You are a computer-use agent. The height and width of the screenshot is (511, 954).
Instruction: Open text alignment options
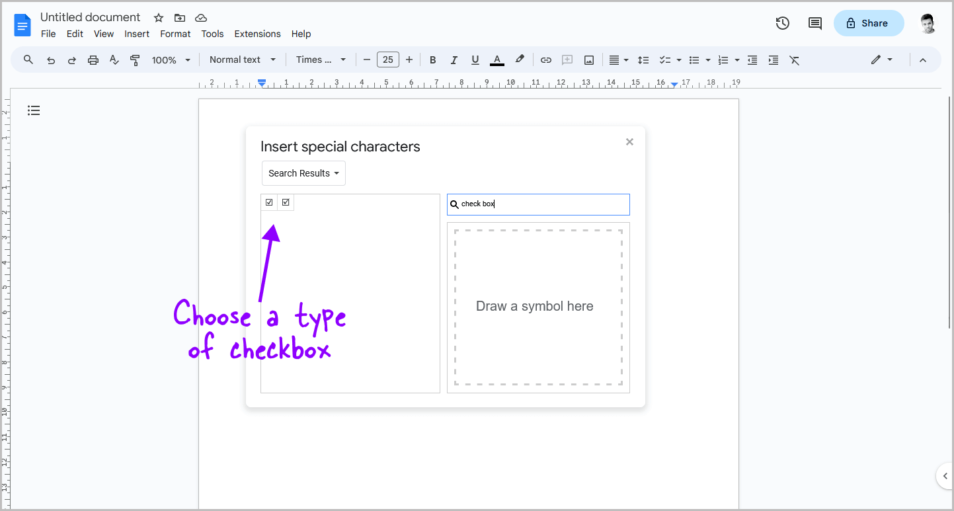[x=618, y=60]
